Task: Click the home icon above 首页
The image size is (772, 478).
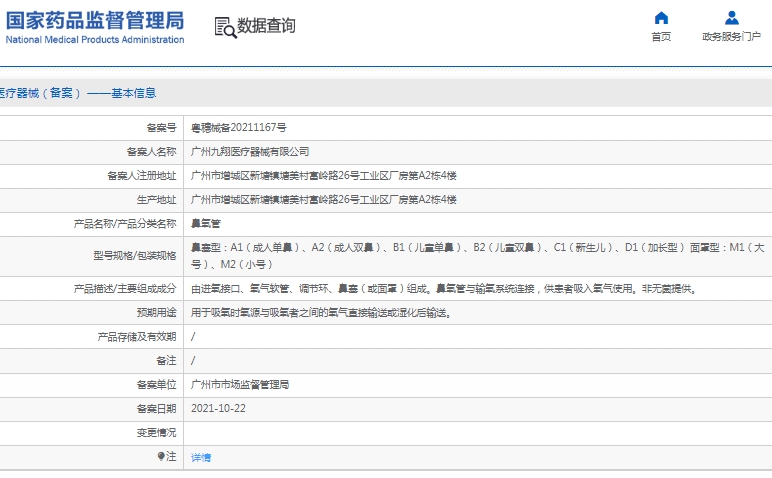Action: pos(661,18)
